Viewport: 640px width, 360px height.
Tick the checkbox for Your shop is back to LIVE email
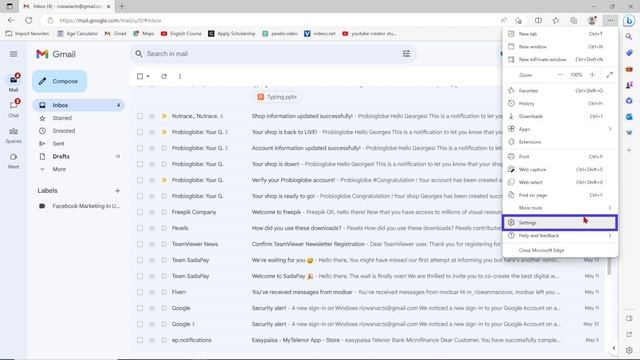pyautogui.click(x=140, y=132)
